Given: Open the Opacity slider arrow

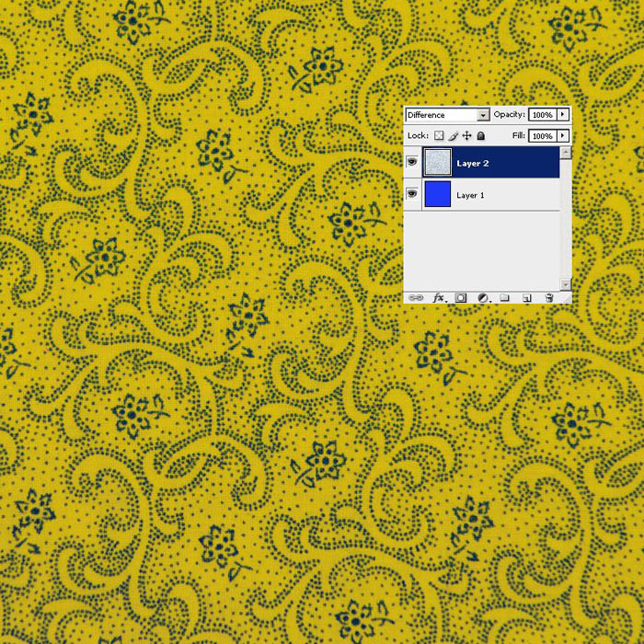Looking at the screenshot, I should pyautogui.click(x=563, y=115).
